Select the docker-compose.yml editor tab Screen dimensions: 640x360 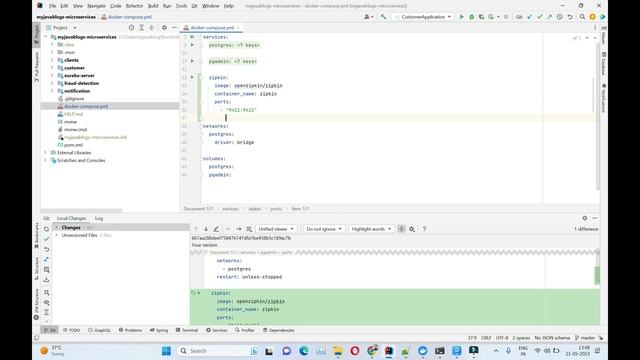pyautogui.click(x=212, y=28)
